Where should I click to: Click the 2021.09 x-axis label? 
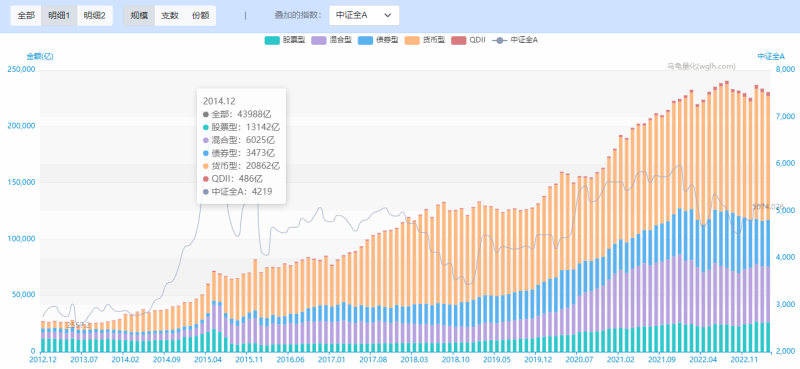pos(660,360)
